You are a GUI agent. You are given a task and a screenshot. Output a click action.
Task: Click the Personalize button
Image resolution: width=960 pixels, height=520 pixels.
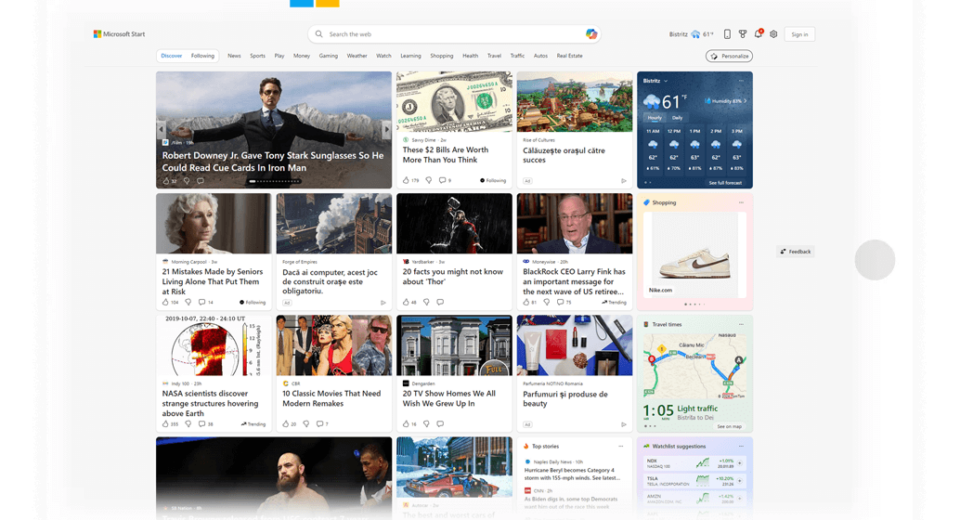[x=729, y=56]
